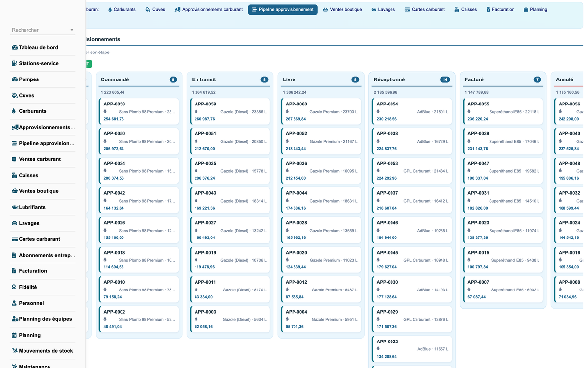Open Planning des équipes sidebar item
Viewport: 588px width, 368px height.
pos(43,319)
